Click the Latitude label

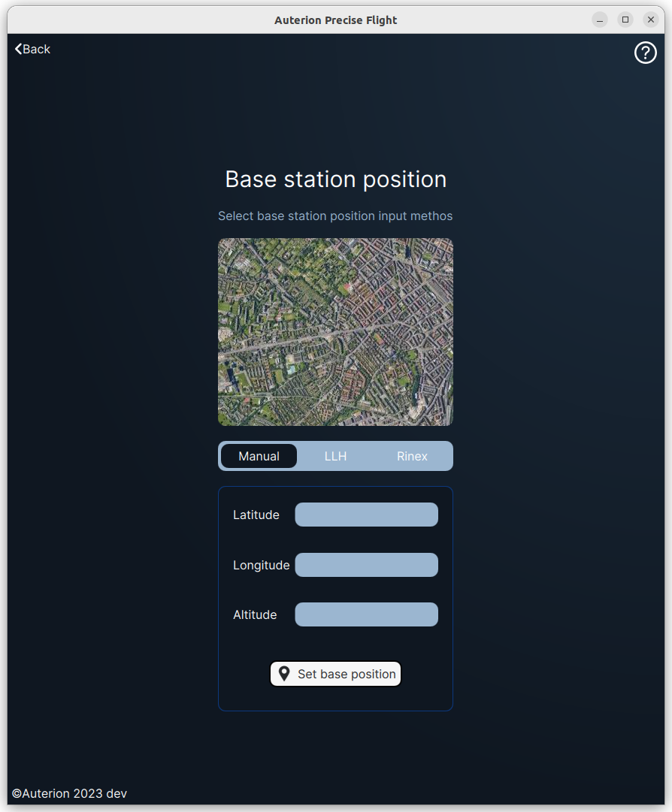(256, 515)
